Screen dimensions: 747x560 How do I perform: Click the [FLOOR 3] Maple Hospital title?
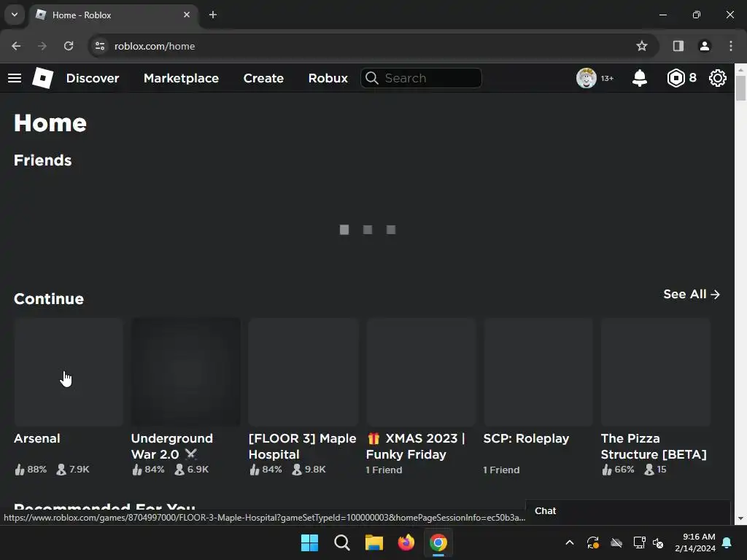pyautogui.click(x=303, y=446)
